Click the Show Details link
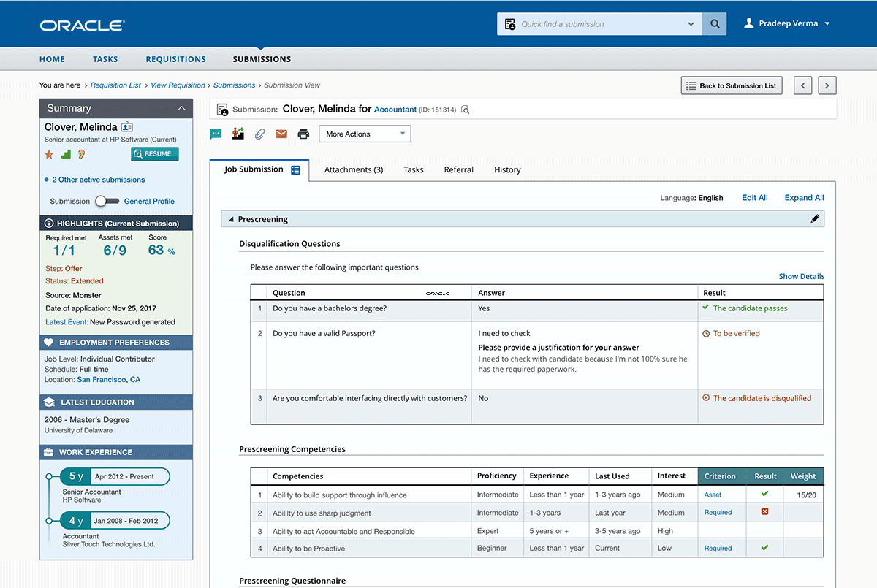 point(801,276)
